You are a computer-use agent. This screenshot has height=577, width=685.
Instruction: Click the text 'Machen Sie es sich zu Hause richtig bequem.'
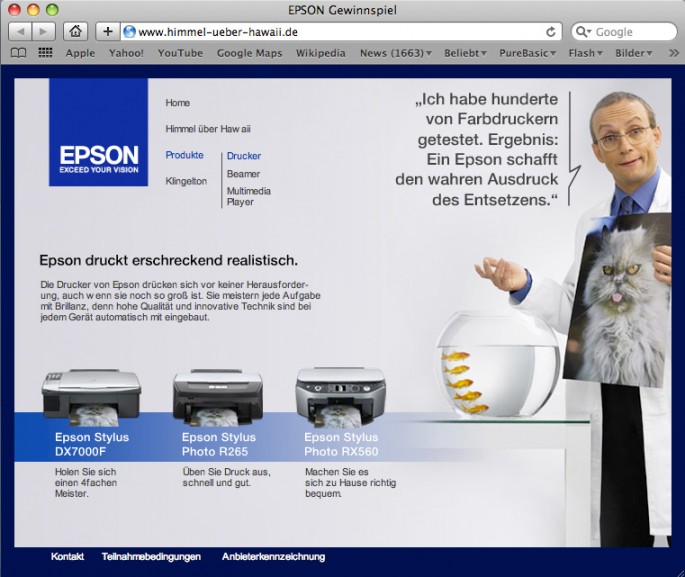[350, 483]
